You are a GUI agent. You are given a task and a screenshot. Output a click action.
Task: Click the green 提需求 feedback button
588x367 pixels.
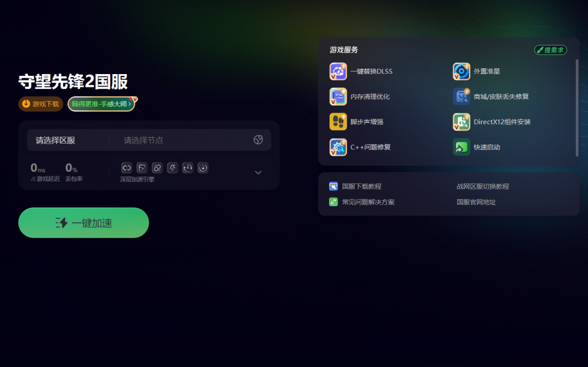coord(551,50)
